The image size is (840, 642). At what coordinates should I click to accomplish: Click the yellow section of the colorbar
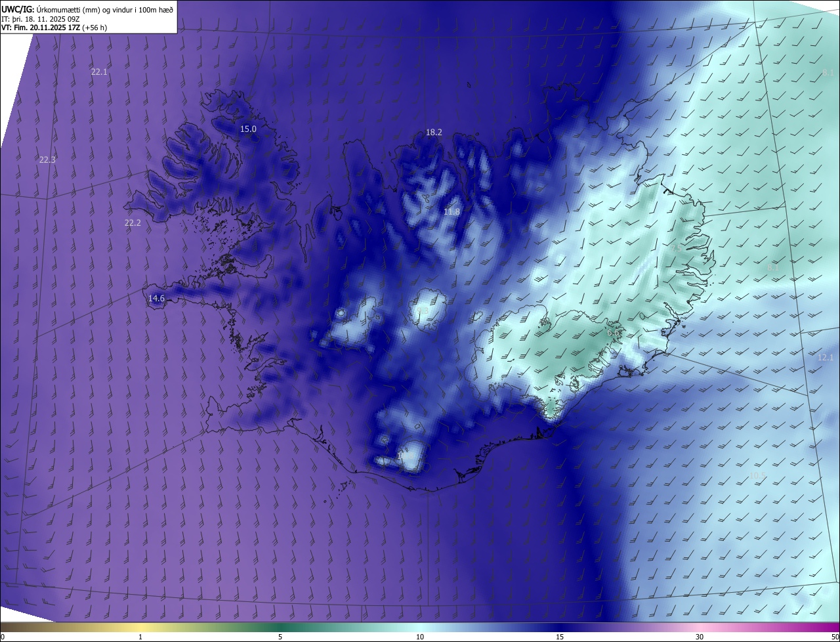pyautogui.click(x=140, y=627)
